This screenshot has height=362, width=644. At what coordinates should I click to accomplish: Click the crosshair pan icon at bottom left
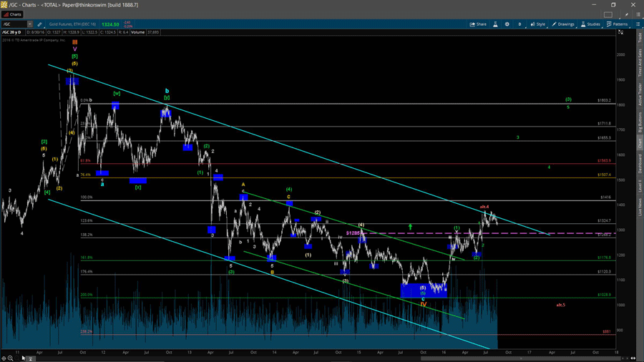(x=4, y=358)
